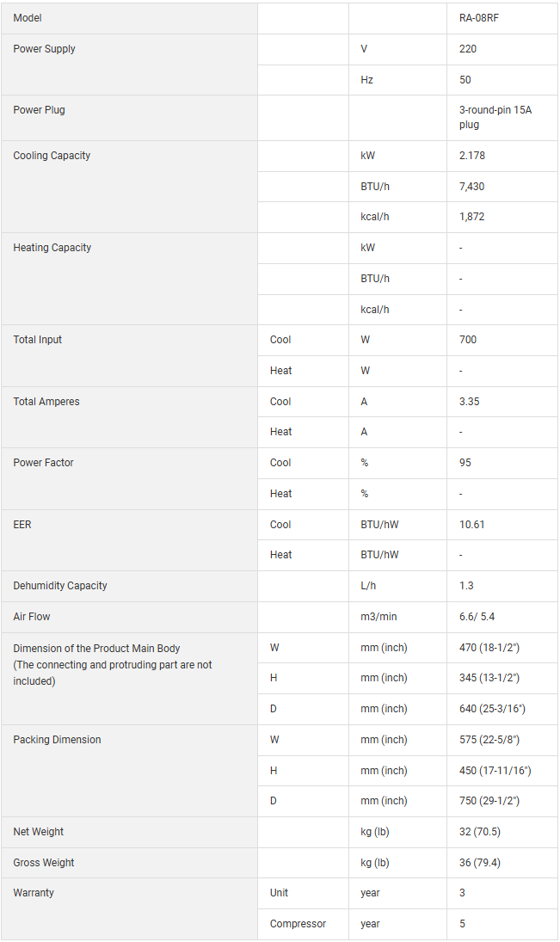
Task: Select the Packing Dimension label
Action: 57,740
